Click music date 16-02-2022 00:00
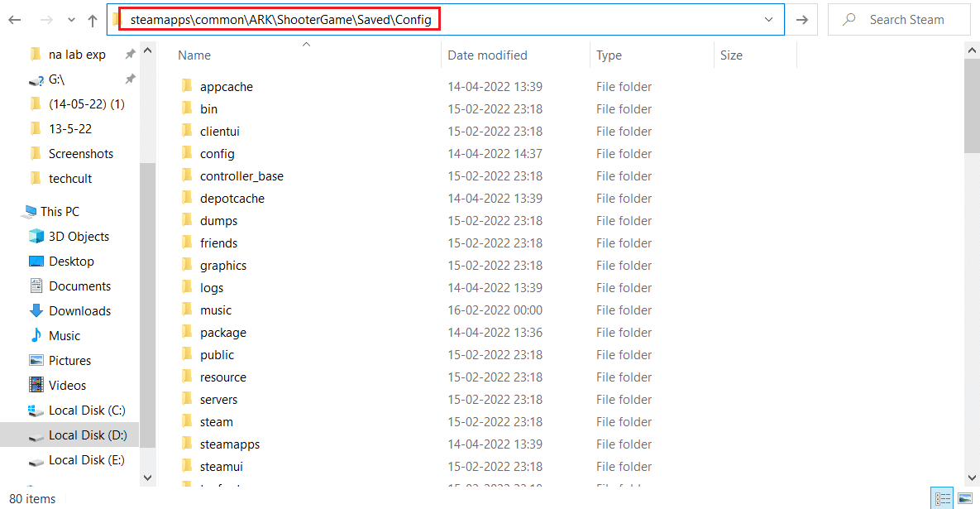The image size is (980, 509). point(495,310)
